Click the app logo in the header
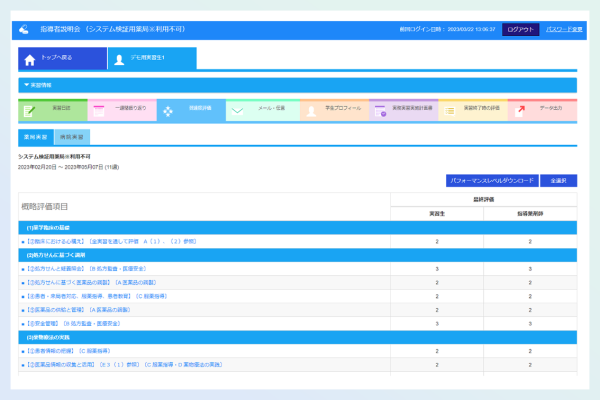Screen dimensions: 600x400 [24, 30]
